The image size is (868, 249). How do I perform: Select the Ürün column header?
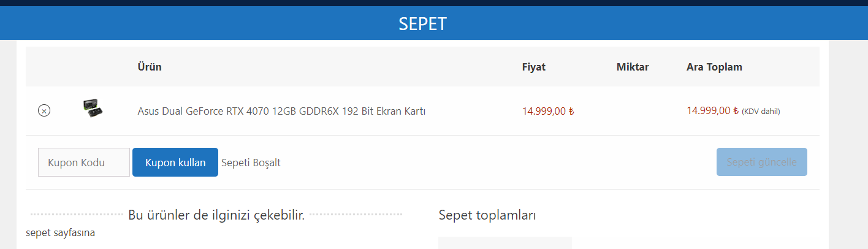click(150, 67)
